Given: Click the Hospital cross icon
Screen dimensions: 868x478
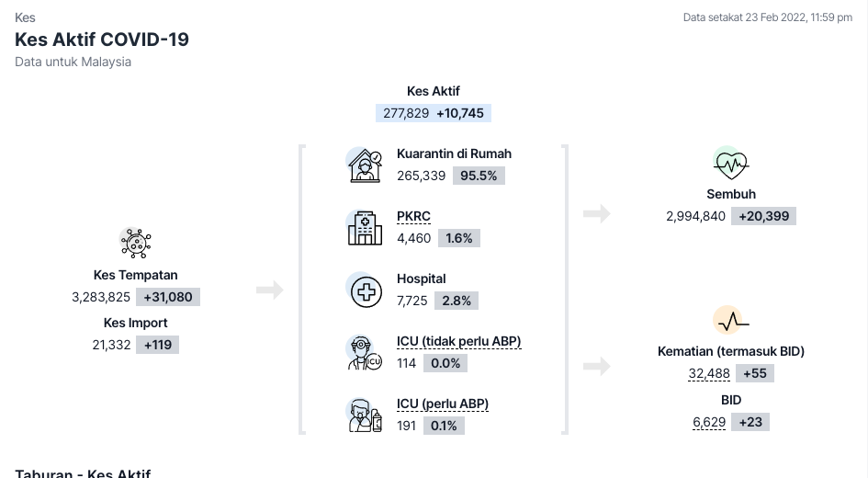Looking at the screenshot, I should click(x=365, y=290).
